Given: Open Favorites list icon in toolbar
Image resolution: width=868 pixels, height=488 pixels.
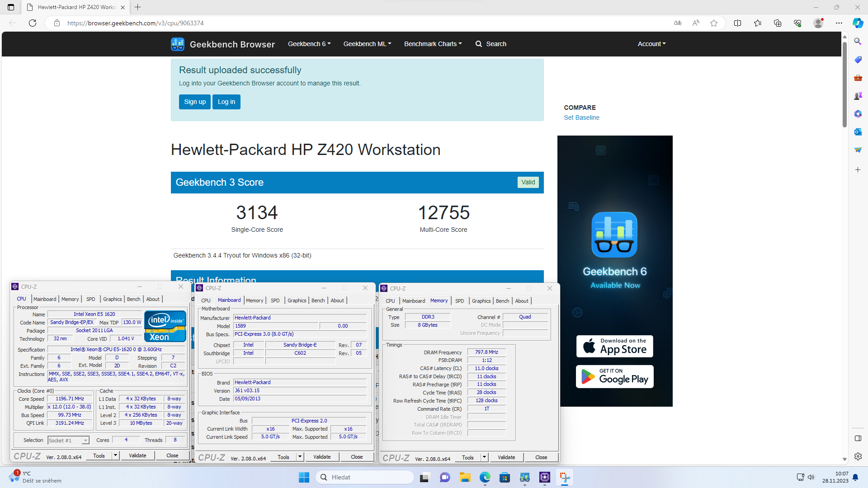Looking at the screenshot, I should (x=758, y=23).
